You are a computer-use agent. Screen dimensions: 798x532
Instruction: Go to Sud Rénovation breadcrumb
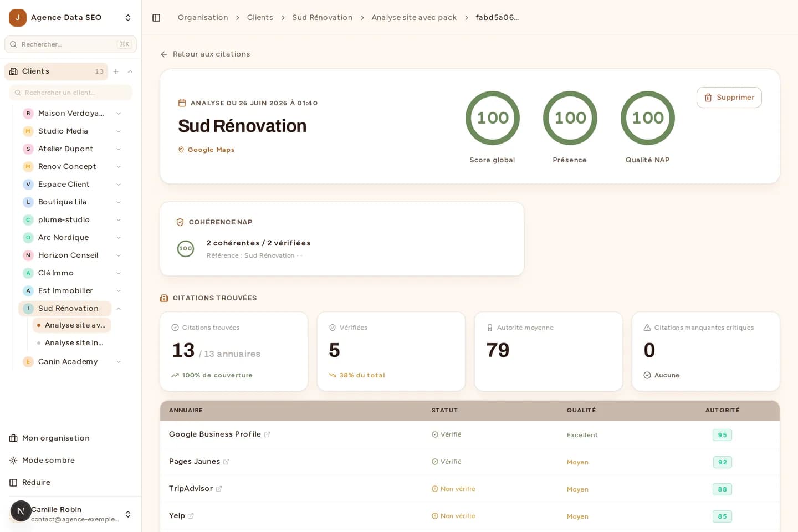pos(322,18)
